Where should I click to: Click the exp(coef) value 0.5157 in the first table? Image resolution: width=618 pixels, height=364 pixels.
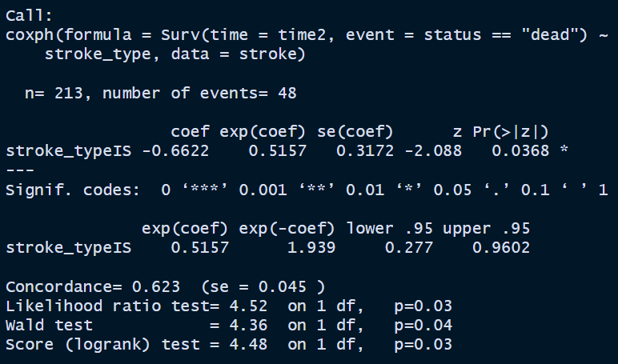278,151
